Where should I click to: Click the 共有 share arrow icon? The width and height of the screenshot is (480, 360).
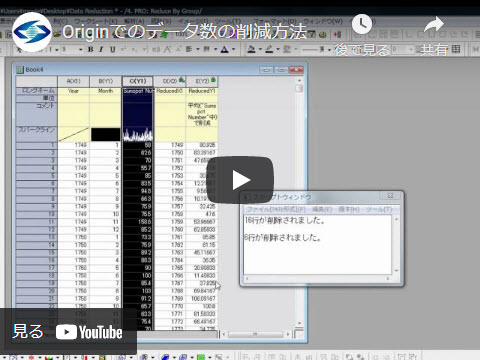[434, 25]
